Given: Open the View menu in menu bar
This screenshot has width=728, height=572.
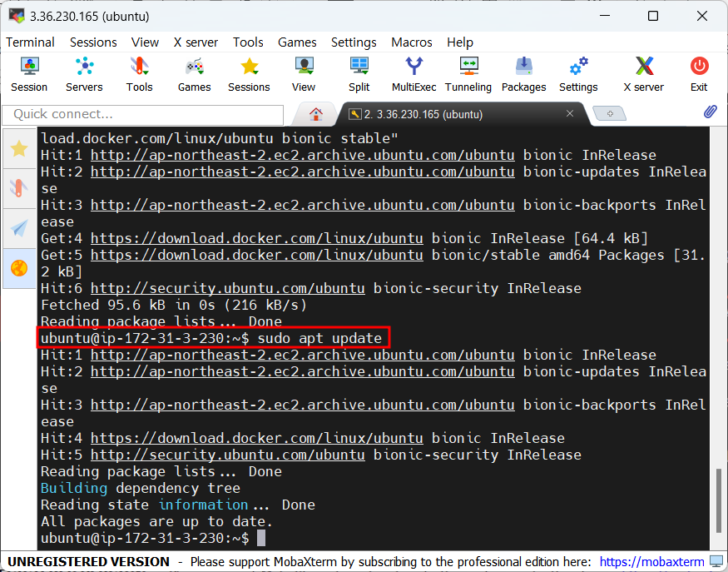Looking at the screenshot, I should [x=145, y=42].
